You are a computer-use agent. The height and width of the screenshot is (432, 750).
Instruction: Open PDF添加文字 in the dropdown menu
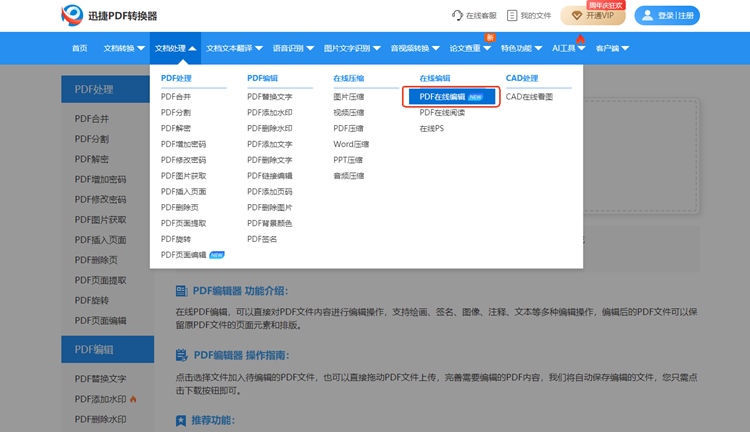tap(269, 144)
